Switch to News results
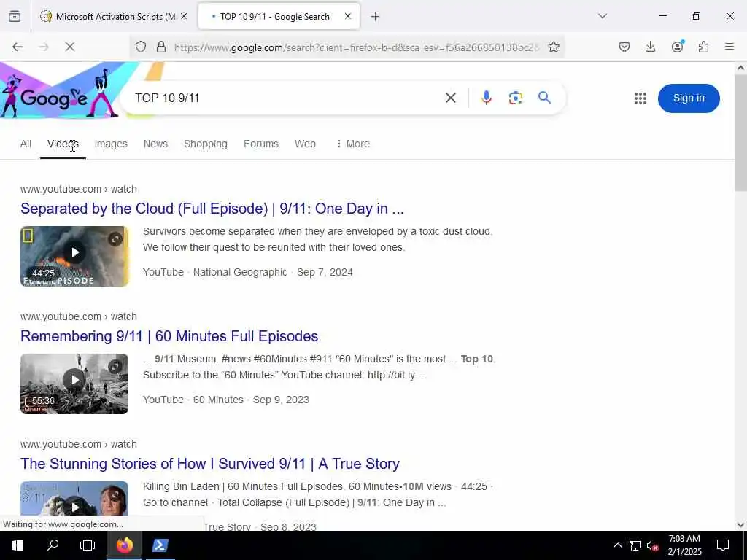 (156, 144)
